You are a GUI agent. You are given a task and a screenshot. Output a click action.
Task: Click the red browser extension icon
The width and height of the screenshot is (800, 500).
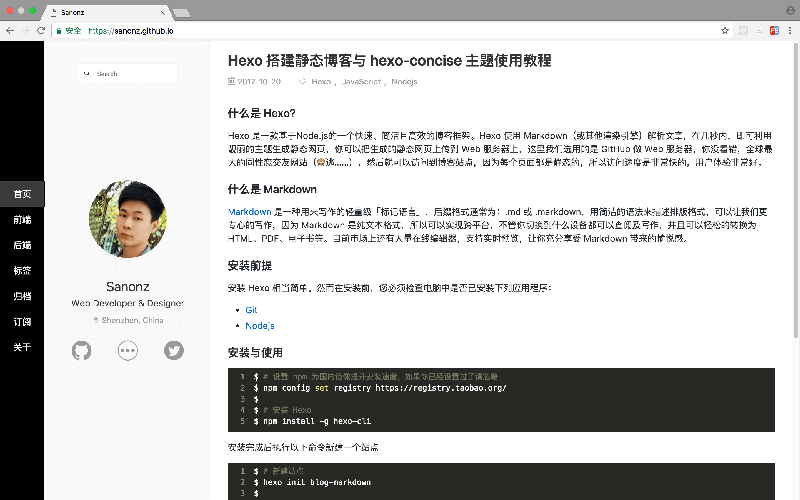[773, 31]
